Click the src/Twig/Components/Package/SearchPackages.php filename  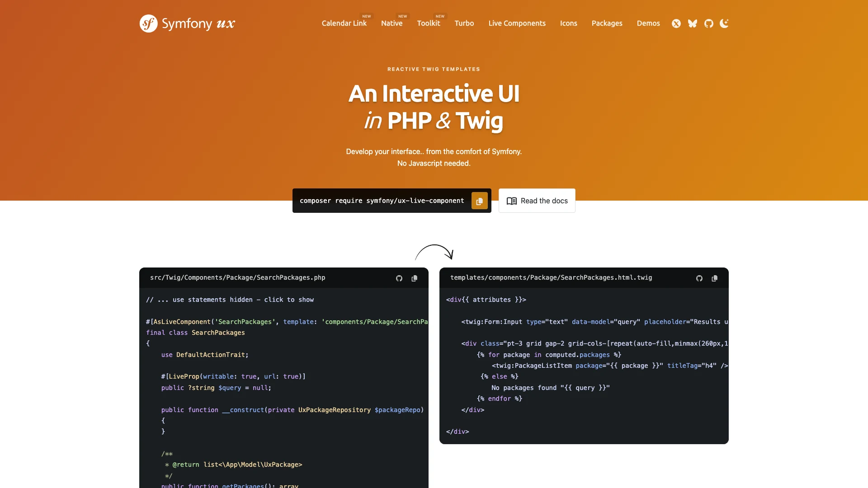(238, 277)
